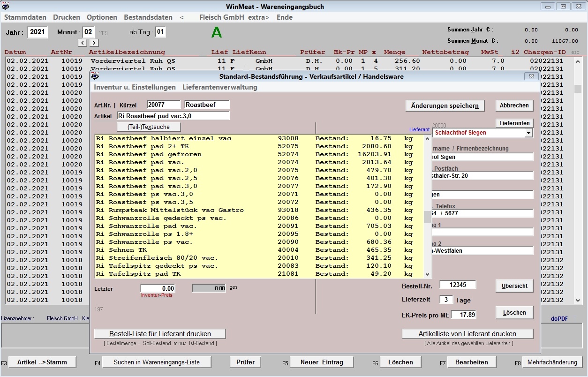588x377 pixels.
Task: Close the Standard-Bestandsführung dialog
Action: coord(531,76)
